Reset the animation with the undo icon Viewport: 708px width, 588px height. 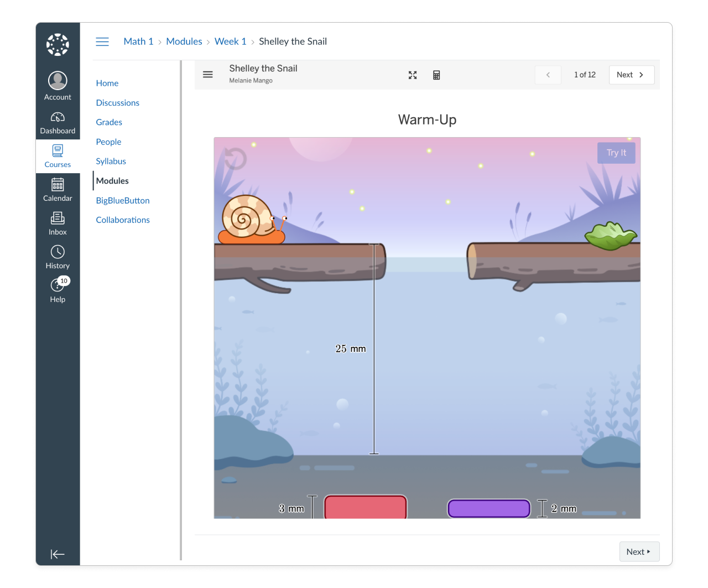235,159
